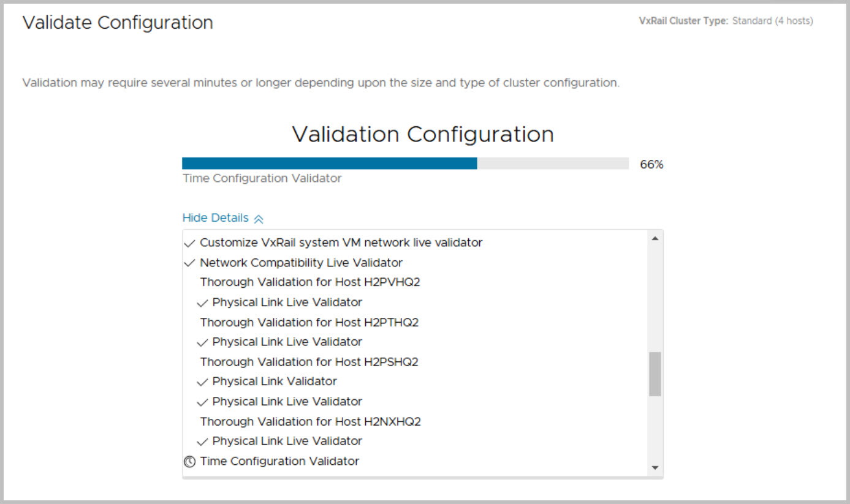Click the double chevron icon beside Hide Details
The height and width of the screenshot is (504, 850).
259,219
